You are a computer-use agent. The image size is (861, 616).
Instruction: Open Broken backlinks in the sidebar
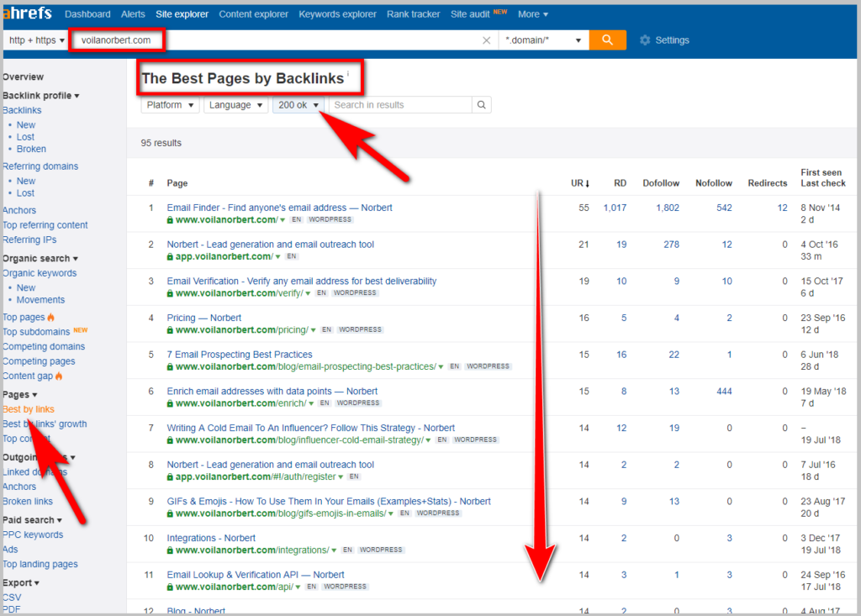pyautogui.click(x=31, y=149)
